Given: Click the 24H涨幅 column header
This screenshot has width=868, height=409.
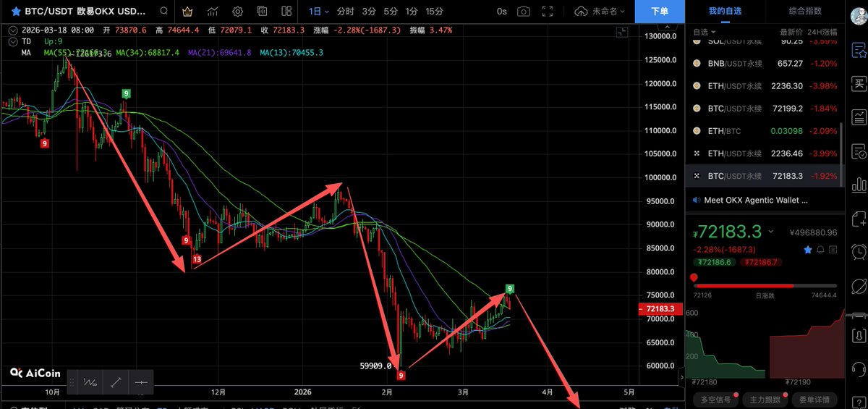Looking at the screenshot, I should coord(822,33).
